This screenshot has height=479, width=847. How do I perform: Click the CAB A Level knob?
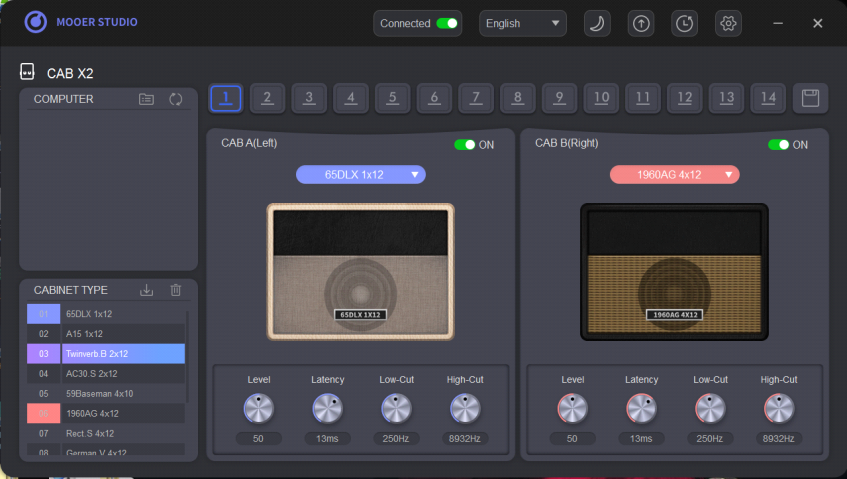tap(259, 409)
